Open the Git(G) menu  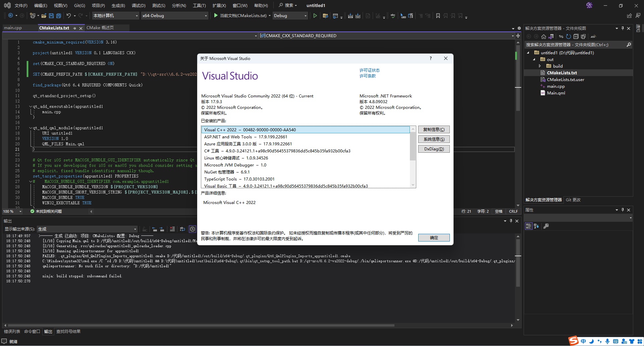click(79, 6)
